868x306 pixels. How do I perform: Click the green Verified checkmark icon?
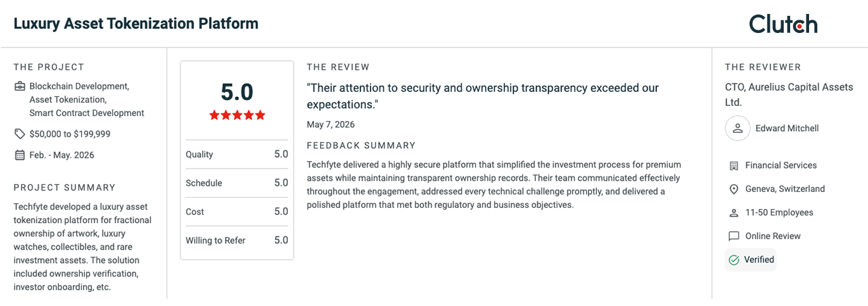coord(734,260)
